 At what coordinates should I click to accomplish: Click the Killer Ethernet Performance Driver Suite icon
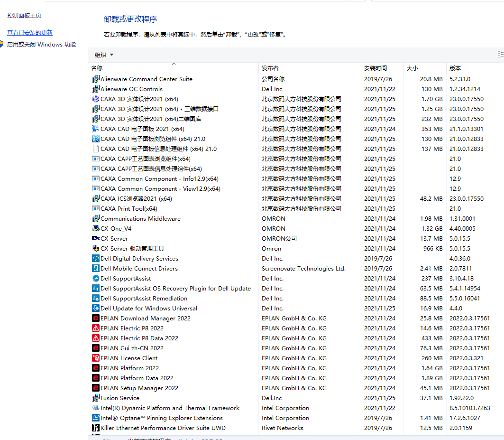95,428
